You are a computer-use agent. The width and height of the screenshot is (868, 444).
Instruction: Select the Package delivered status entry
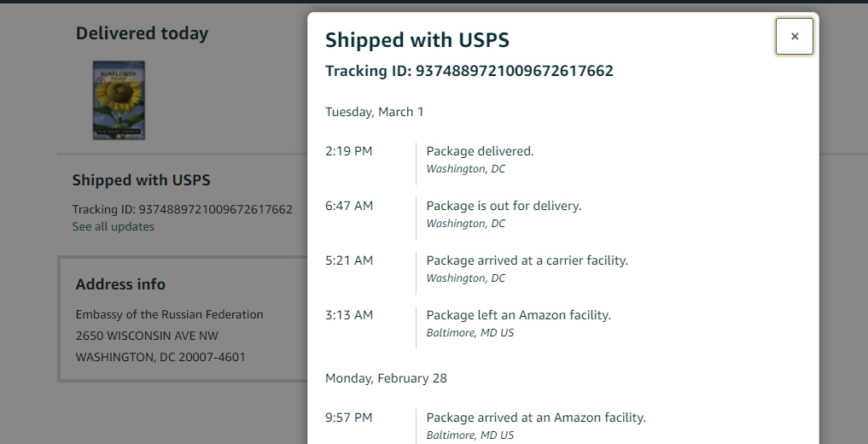coord(480,151)
